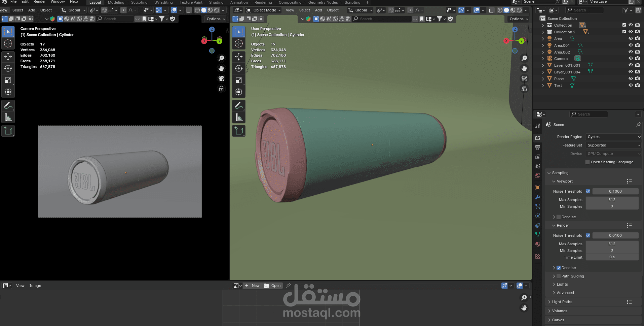
Task: Select the Rotate tool in right viewport
Action: (x=239, y=68)
